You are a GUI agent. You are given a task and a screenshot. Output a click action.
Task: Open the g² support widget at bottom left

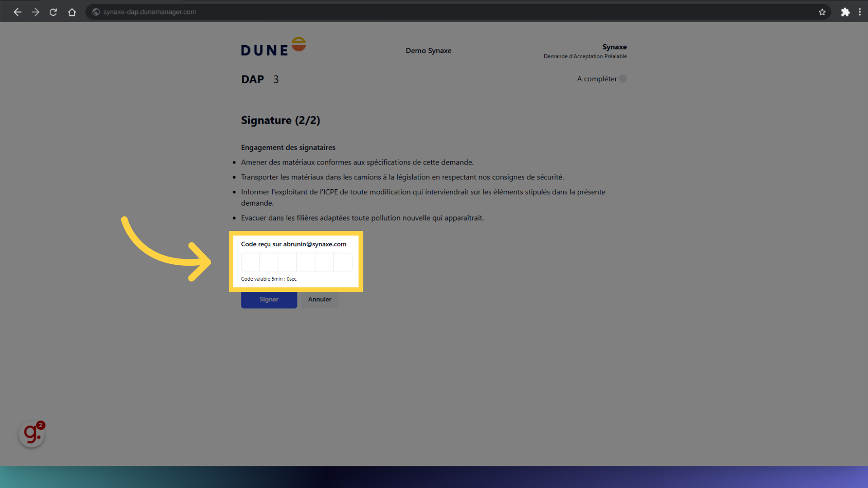31,433
